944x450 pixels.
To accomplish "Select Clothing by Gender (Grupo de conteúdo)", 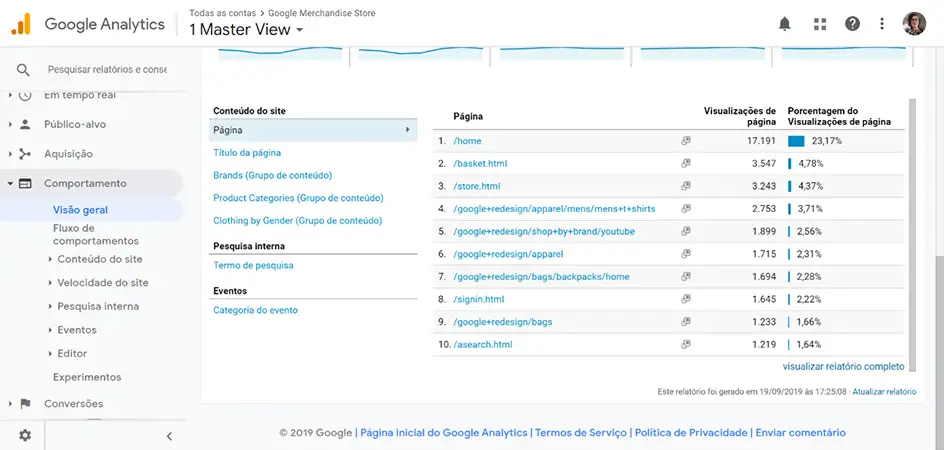I will pyautogui.click(x=297, y=221).
